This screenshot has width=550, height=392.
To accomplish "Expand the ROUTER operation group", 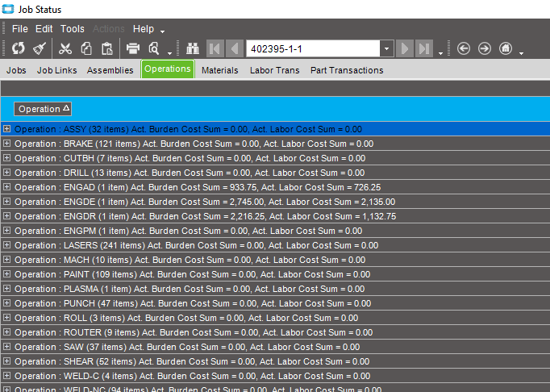I will pos(6,332).
